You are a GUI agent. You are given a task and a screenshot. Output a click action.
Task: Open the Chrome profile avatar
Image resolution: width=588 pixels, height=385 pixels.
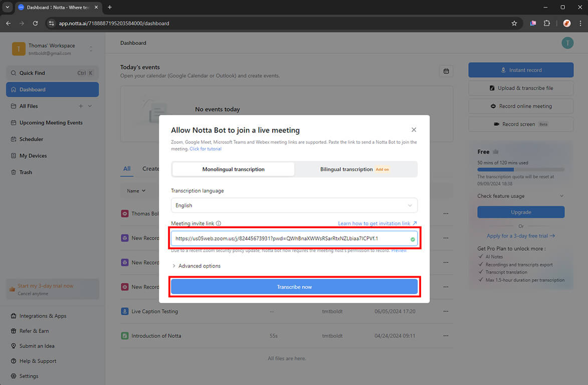coord(566,23)
